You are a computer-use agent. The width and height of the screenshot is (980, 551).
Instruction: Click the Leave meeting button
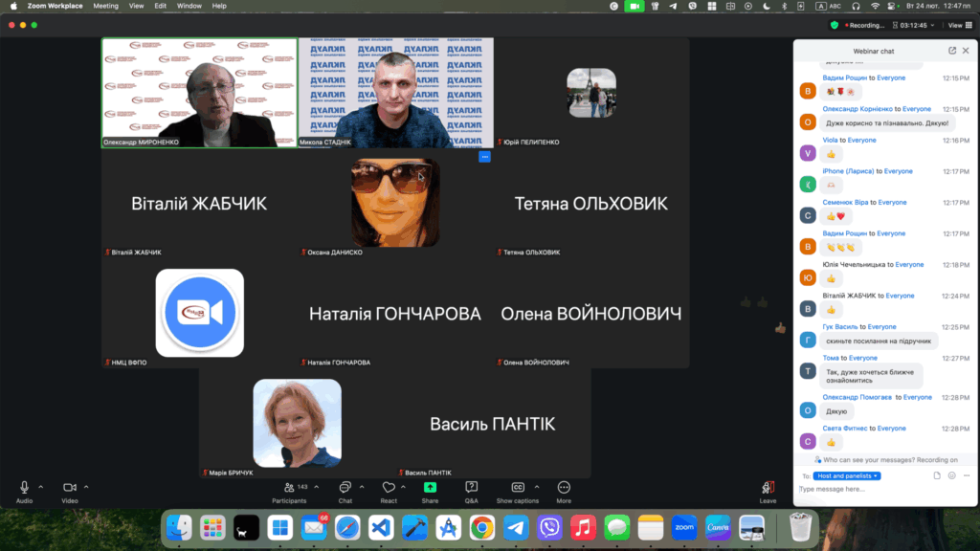tap(768, 490)
